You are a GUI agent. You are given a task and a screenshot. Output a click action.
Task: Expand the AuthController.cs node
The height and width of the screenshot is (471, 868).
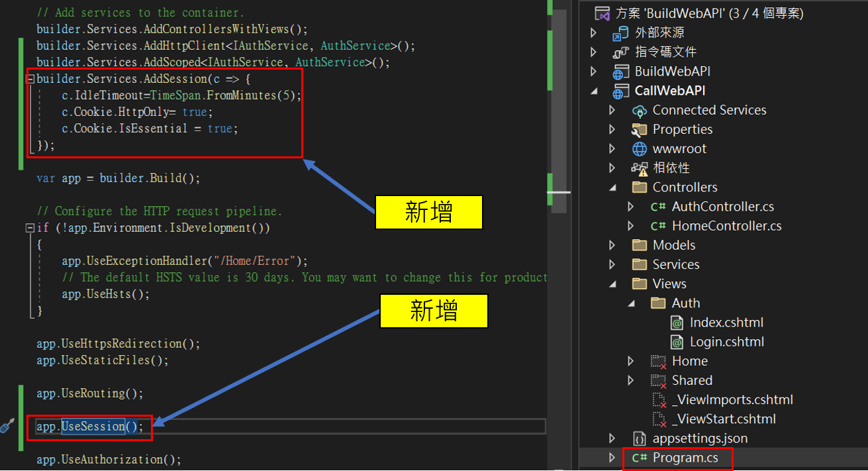[631, 207]
